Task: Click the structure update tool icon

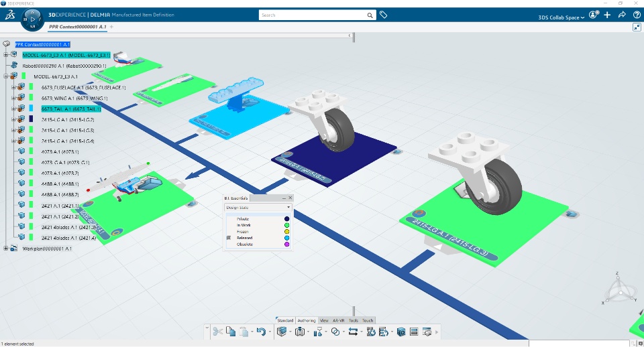Action: coord(371,332)
